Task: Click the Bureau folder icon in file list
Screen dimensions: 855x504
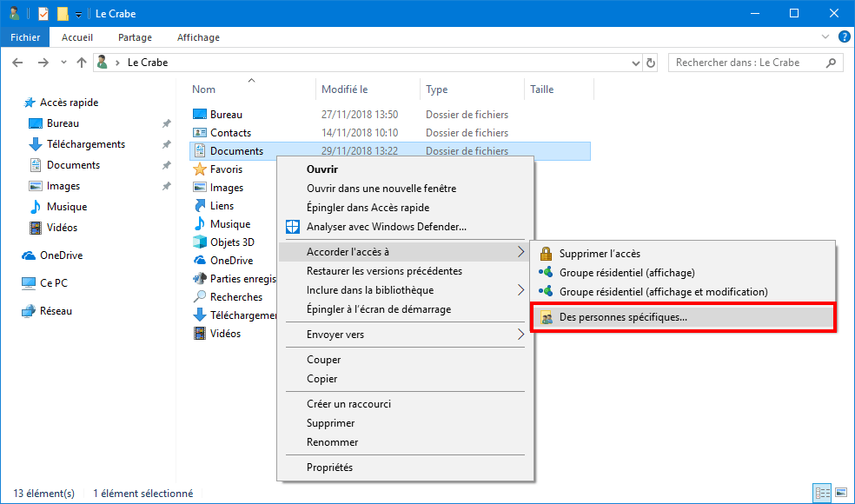Action: 200,115
